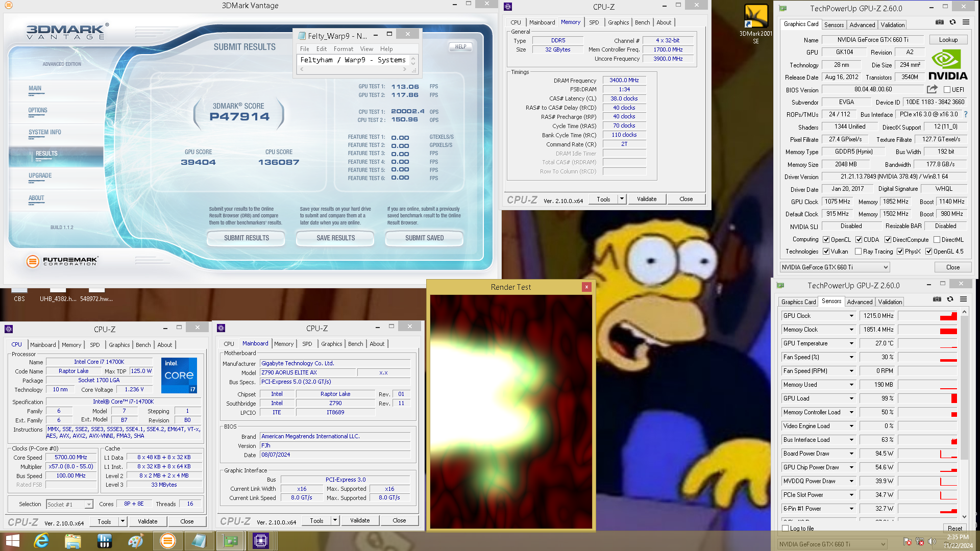
Task: Click Intel Core i7 logo in CPU-Z
Action: pyautogui.click(x=179, y=375)
